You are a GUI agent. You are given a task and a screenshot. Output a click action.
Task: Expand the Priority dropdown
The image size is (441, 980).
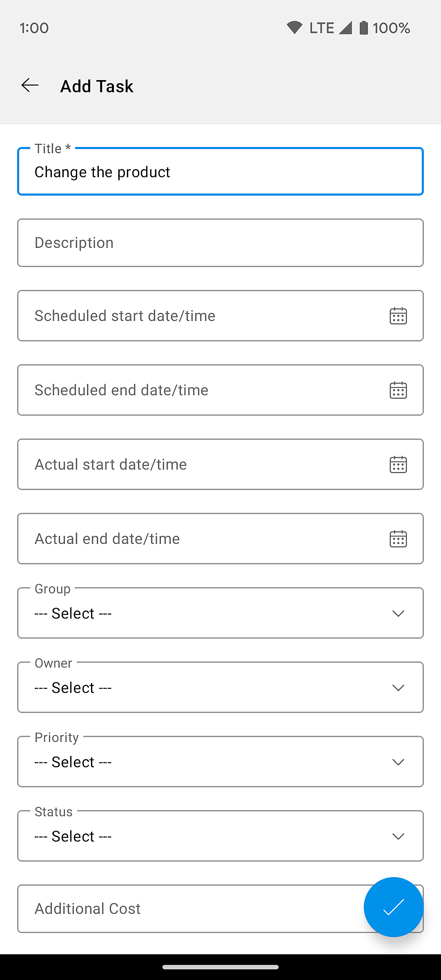(220, 762)
